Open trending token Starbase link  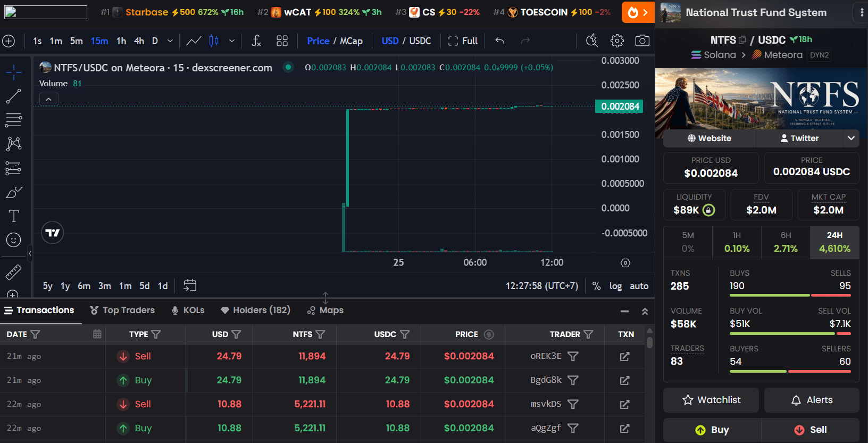[x=147, y=12]
